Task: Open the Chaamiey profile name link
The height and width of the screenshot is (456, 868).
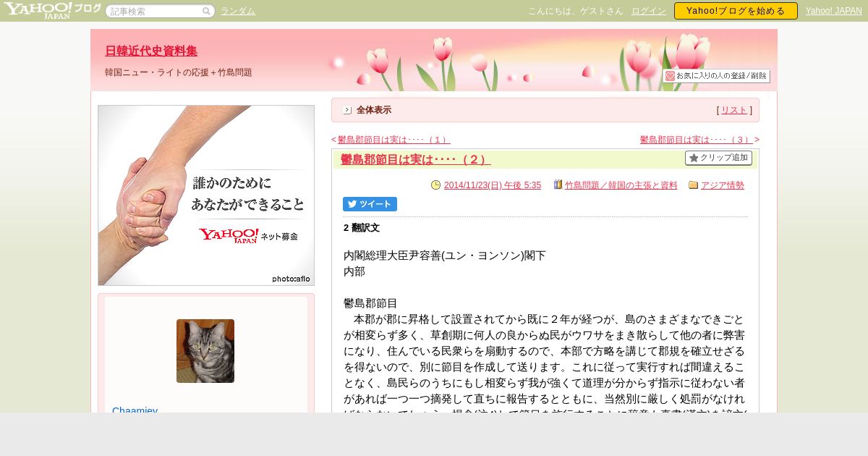Action: (x=135, y=410)
